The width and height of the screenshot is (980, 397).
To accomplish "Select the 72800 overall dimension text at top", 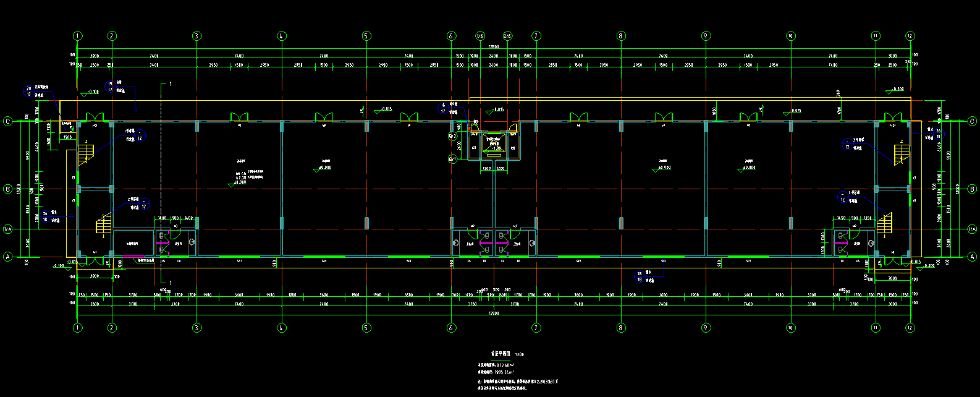I will click(x=494, y=47).
